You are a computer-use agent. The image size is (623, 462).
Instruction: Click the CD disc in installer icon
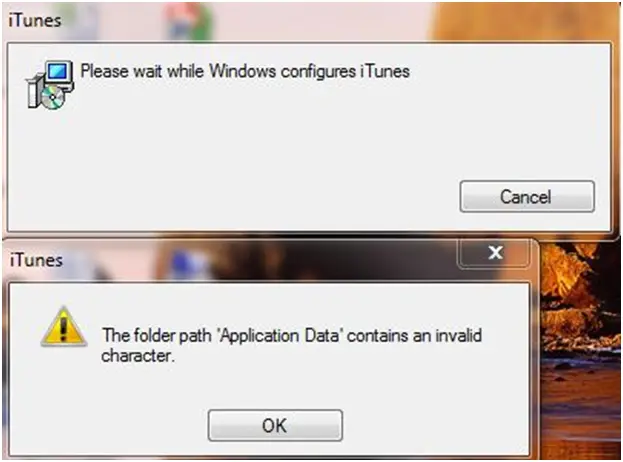click(53, 98)
